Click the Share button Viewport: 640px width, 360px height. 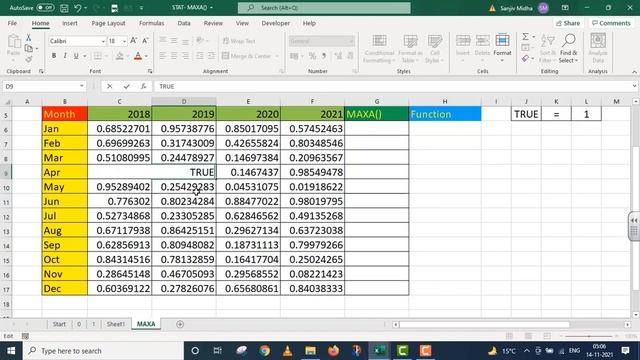coord(568,23)
